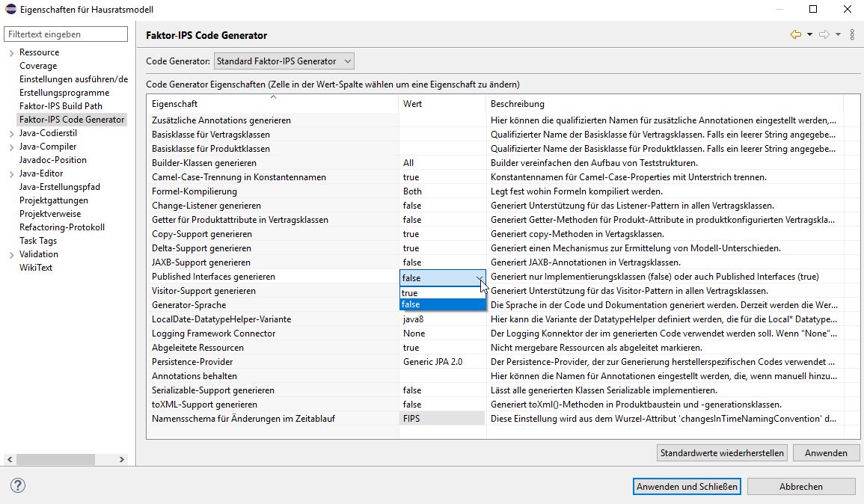
Task: Open the Code Generator combo box
Action: [x=284, y=61]
